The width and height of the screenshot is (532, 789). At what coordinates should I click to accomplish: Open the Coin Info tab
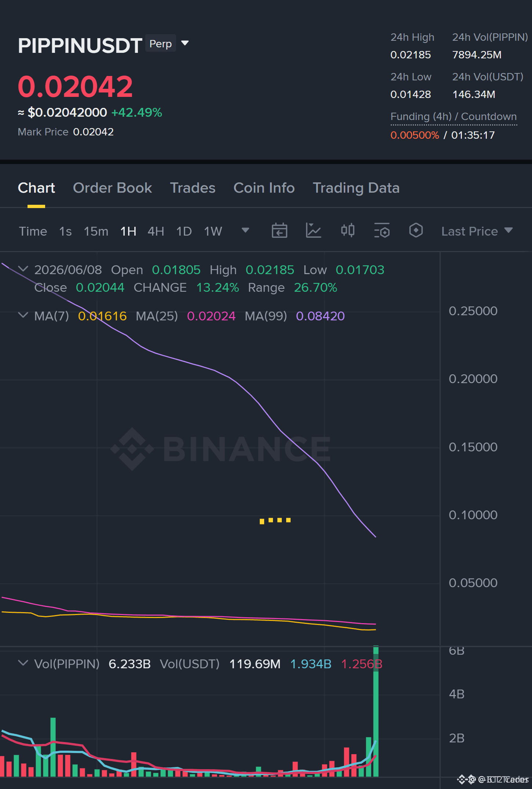point(264,188)
